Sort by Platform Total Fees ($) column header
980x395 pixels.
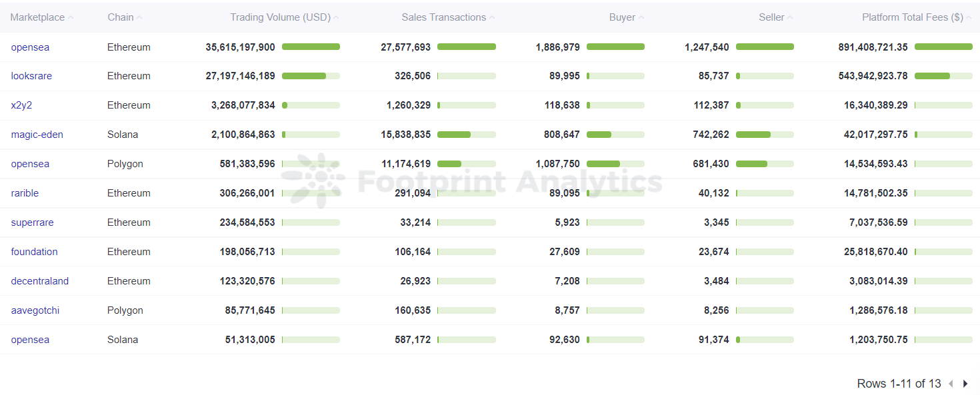click(917, 17)
